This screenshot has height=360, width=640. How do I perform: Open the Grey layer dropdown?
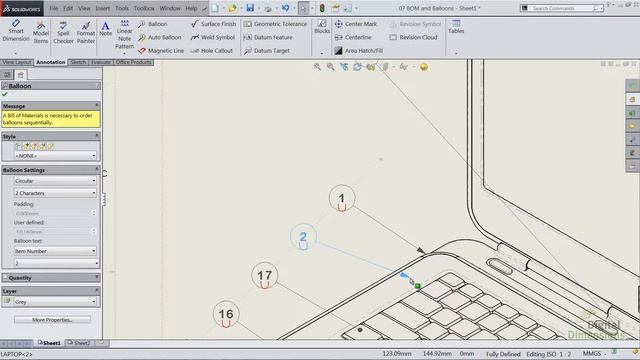tap(55, 302)
